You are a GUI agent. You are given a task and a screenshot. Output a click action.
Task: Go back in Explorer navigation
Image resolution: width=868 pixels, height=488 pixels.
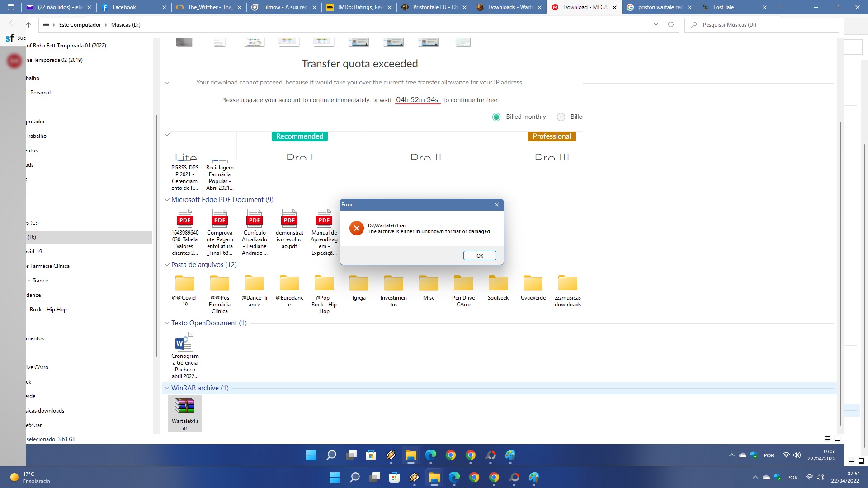[13, 23]
